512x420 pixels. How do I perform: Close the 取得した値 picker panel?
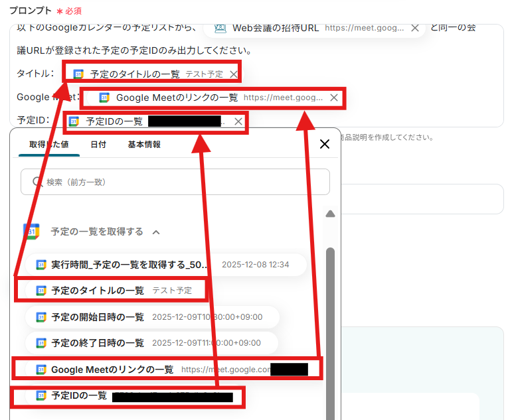point(325,144)
